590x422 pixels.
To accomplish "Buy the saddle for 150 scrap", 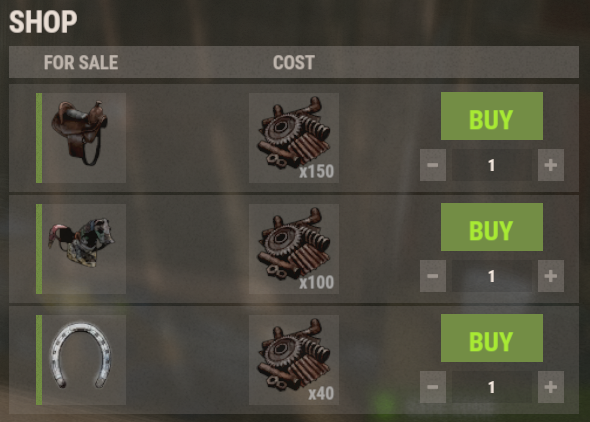I will coord(492,116).
